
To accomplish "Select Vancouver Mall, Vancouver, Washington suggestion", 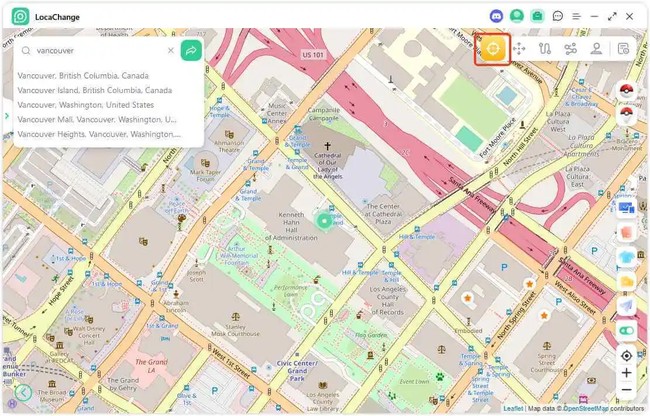I will (x=97, y=119).
